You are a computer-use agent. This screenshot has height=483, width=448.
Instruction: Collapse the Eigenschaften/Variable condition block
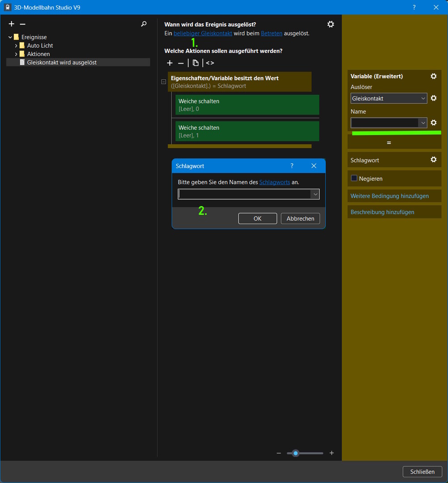click(x=164, y=82)
